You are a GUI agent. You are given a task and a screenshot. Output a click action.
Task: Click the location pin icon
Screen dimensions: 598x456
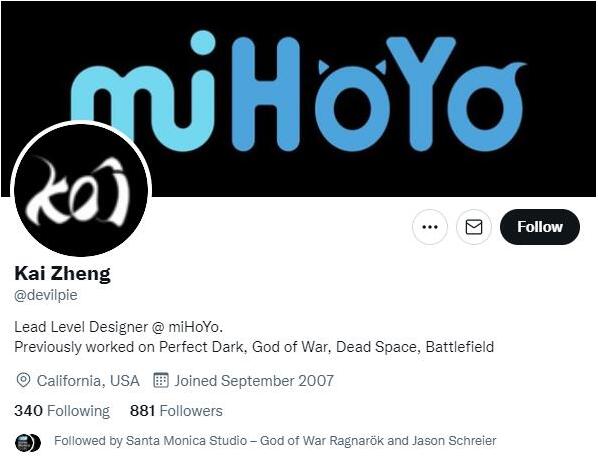point(23,381)
